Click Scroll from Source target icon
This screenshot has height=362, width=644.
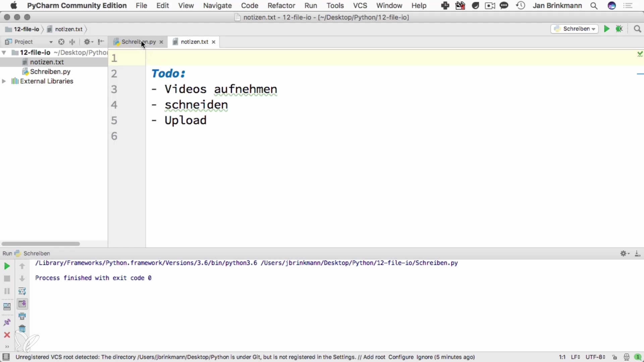[x=61, y=42]
